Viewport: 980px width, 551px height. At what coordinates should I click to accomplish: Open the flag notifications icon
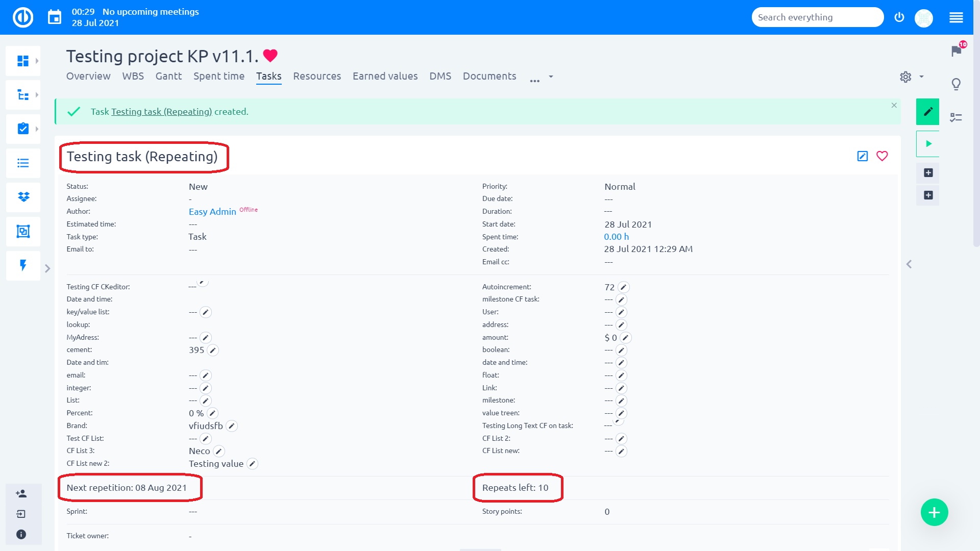[x=956, y=51]
